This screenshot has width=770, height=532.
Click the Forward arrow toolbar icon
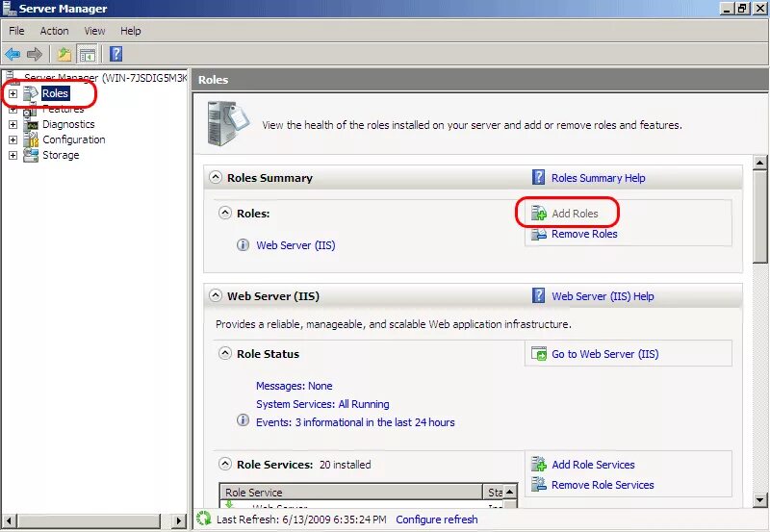tap(35, 54)
